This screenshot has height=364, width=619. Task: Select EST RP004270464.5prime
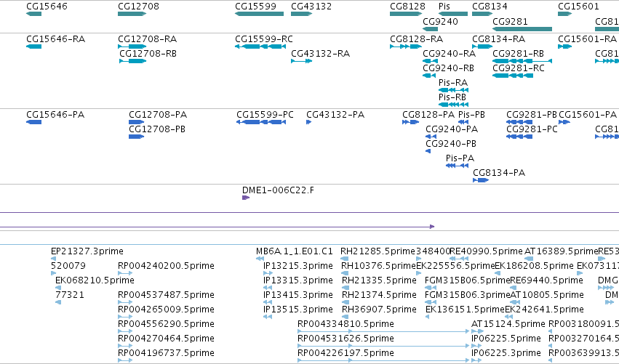(125, 347)
